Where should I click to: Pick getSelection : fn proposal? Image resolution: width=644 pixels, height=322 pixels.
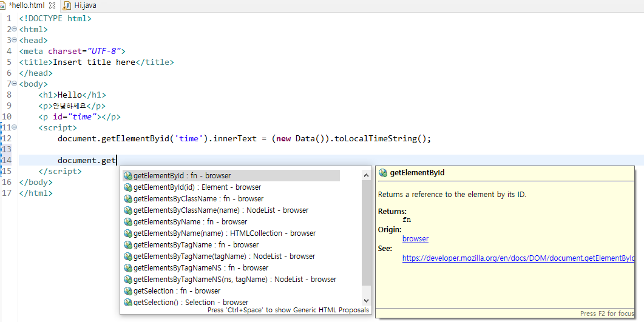(x=231, y=290)
